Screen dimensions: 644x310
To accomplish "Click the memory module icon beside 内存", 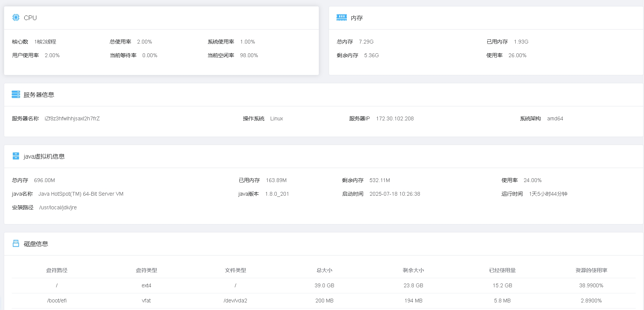I will click(x=341, y=17).
